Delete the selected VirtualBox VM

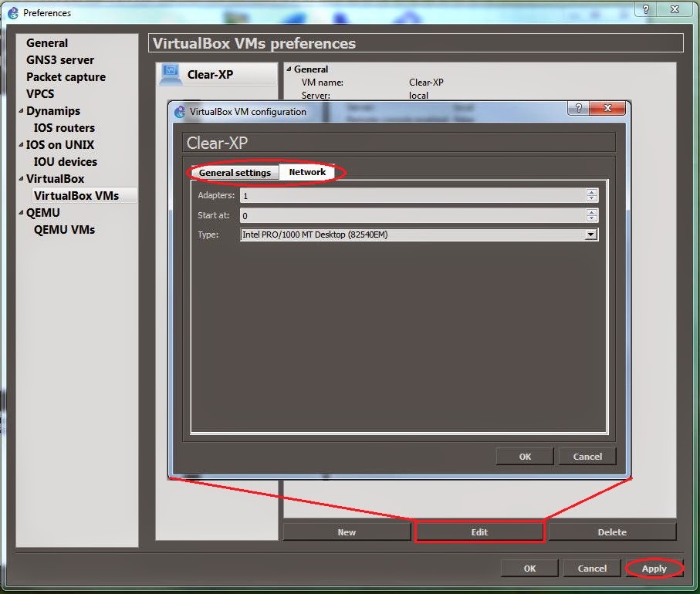tap(611, 532)
